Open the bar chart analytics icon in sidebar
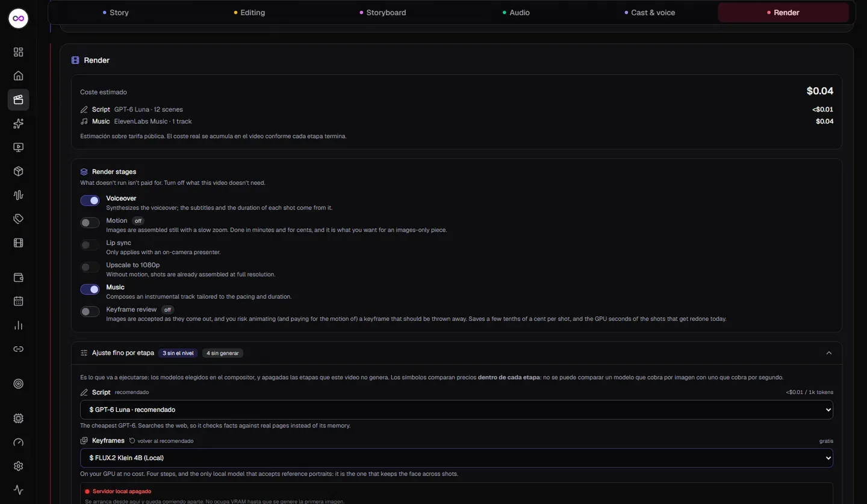 [x=19, y=325]
